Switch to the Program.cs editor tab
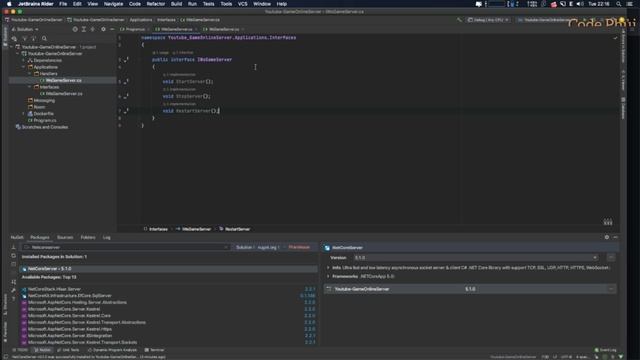 (x=135, y=29)
